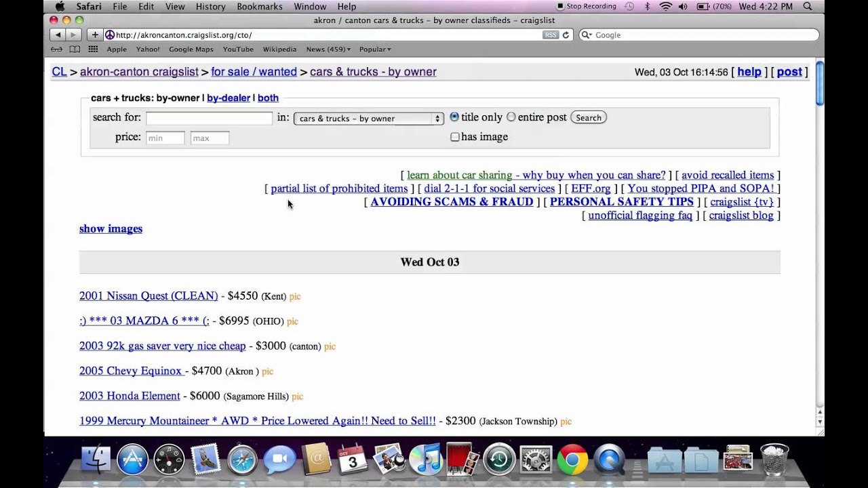Screen dimensions: 868x488
Task: Go forward with the Safari forward arrow
Action: pyautogui.click(x=73, y=35)
